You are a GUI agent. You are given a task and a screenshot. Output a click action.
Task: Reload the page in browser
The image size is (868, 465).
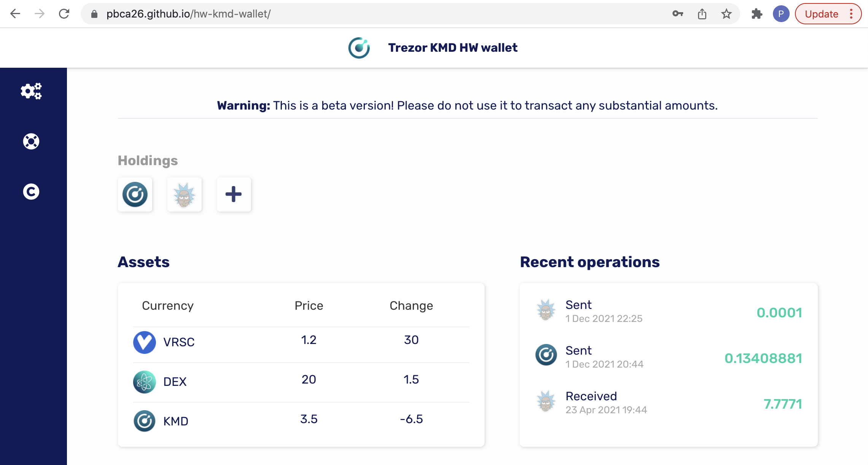click(x=64, y=14)
